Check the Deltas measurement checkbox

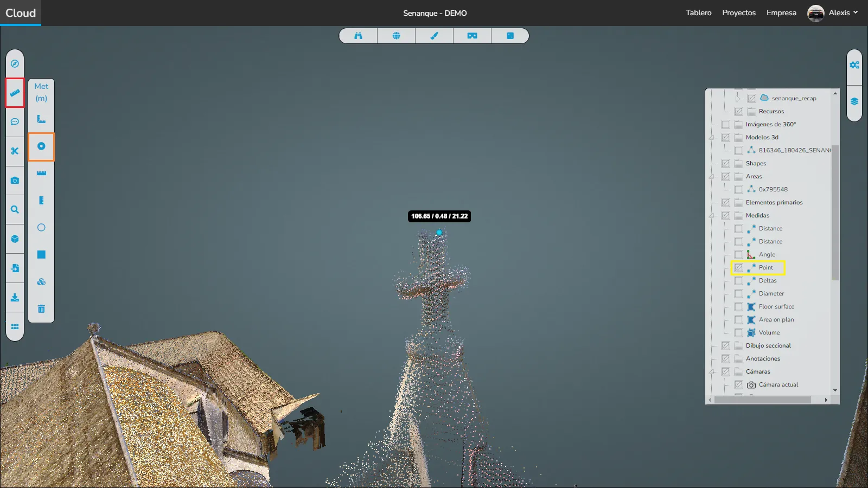(x=738, y=280)
